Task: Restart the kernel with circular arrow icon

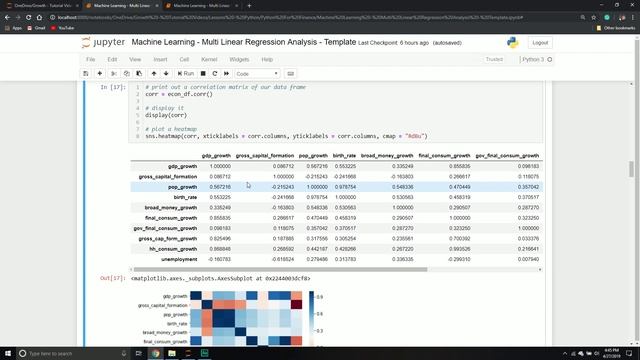Action: 215,73
